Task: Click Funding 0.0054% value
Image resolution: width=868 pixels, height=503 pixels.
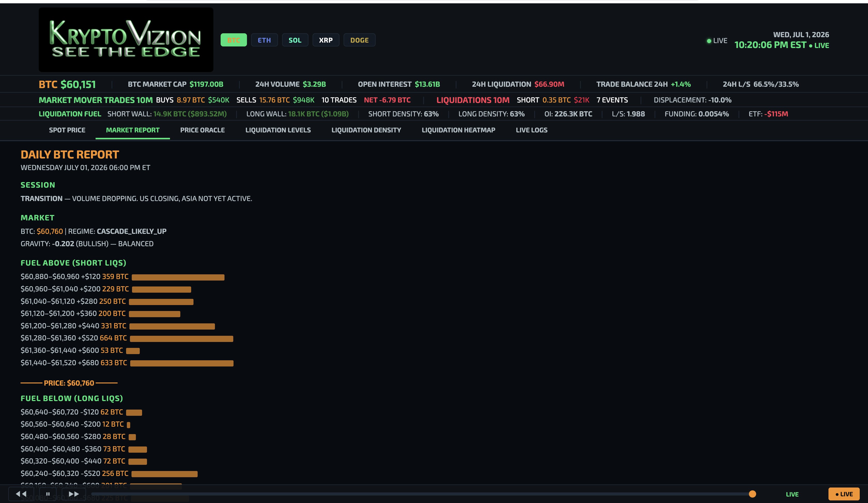Action: 713,114
